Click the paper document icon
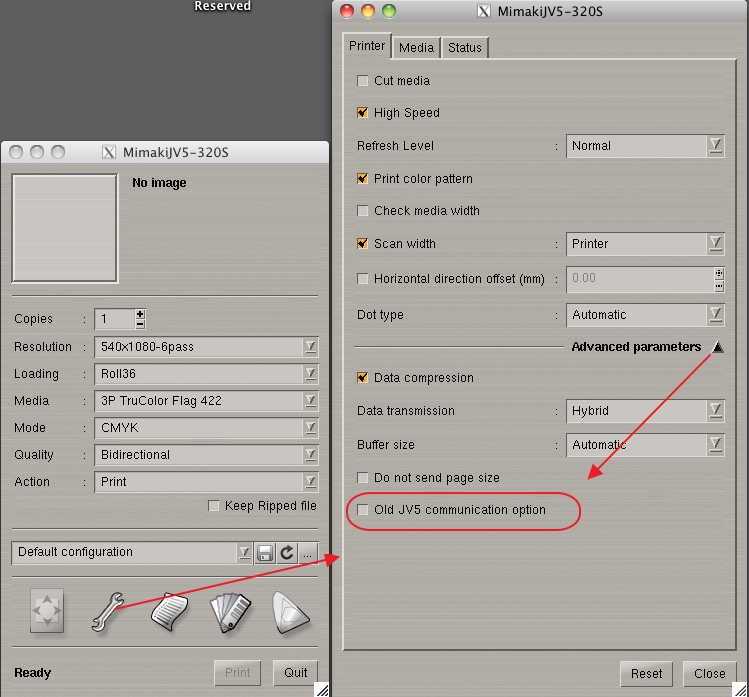 coord(169,612)
